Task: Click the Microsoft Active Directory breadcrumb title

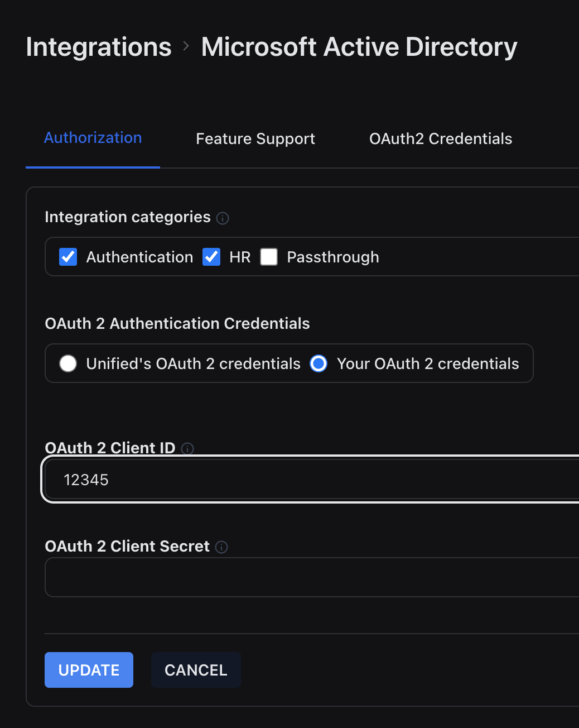Action: tap(359, 47)
